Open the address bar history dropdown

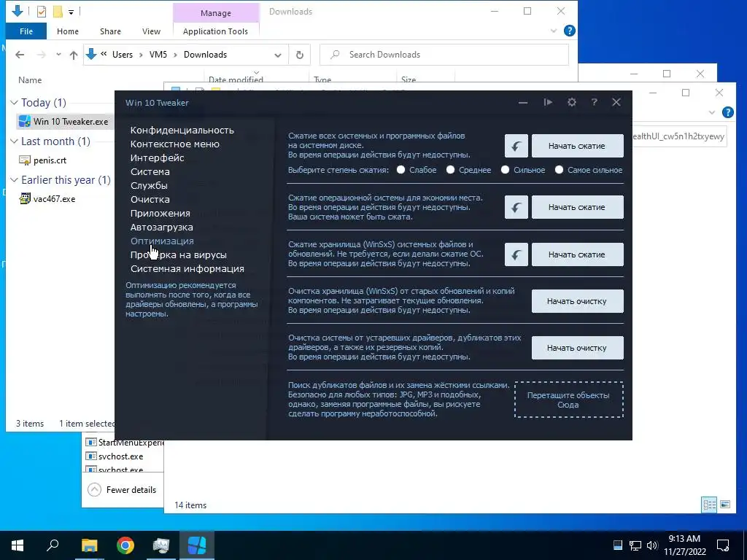pyautogui.click(x=278, y=55)
